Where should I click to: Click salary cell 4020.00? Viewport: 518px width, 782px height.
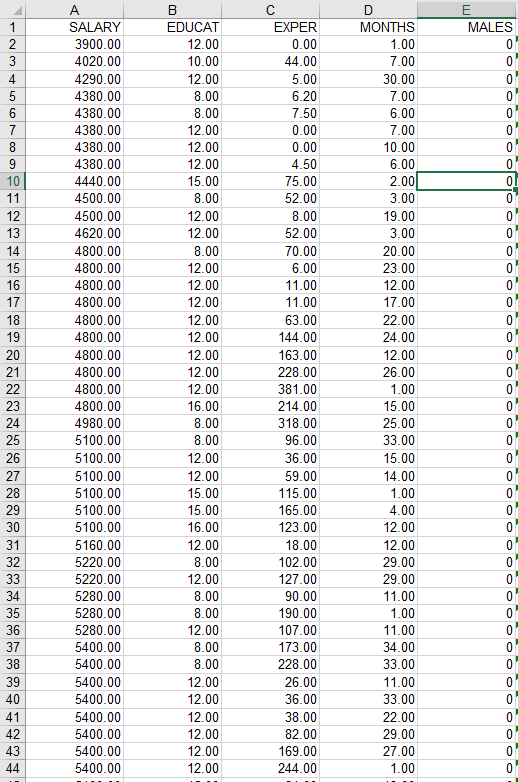point(74,61)
